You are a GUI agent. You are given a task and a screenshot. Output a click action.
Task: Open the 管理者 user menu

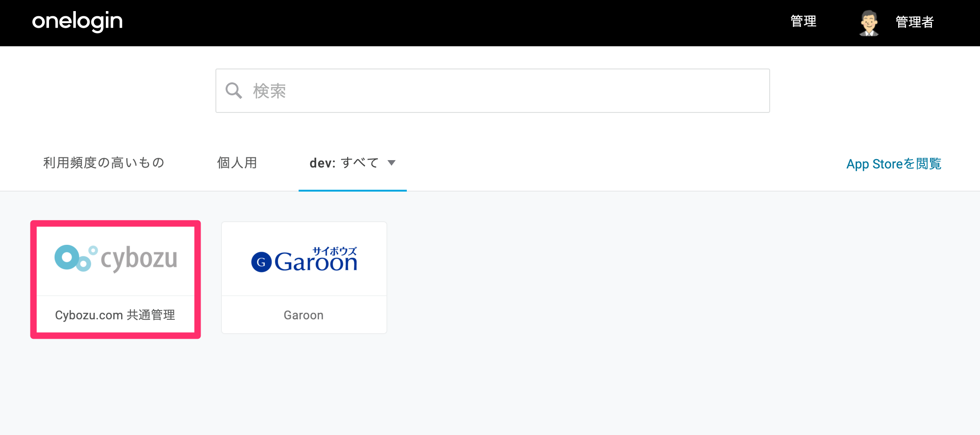[914, 22]
